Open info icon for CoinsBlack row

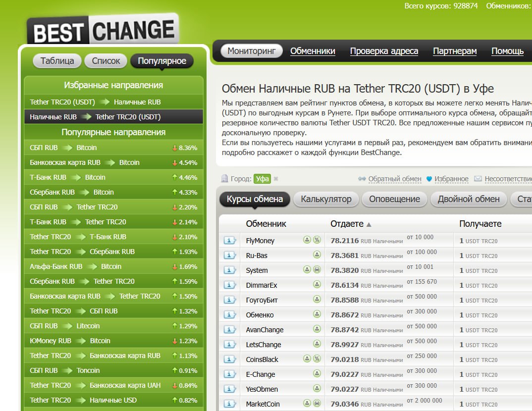[x=229, y=360]
